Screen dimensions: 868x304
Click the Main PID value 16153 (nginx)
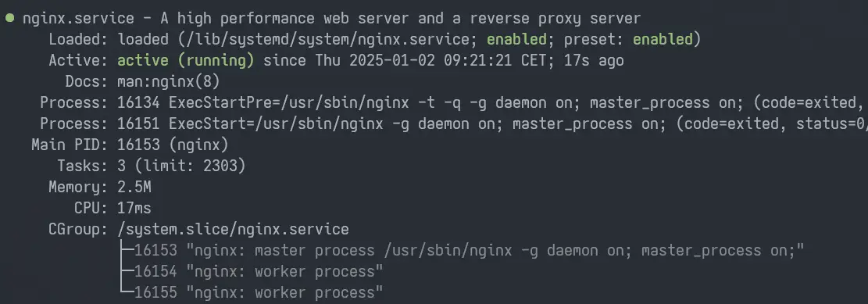click(x=173, y=145)
